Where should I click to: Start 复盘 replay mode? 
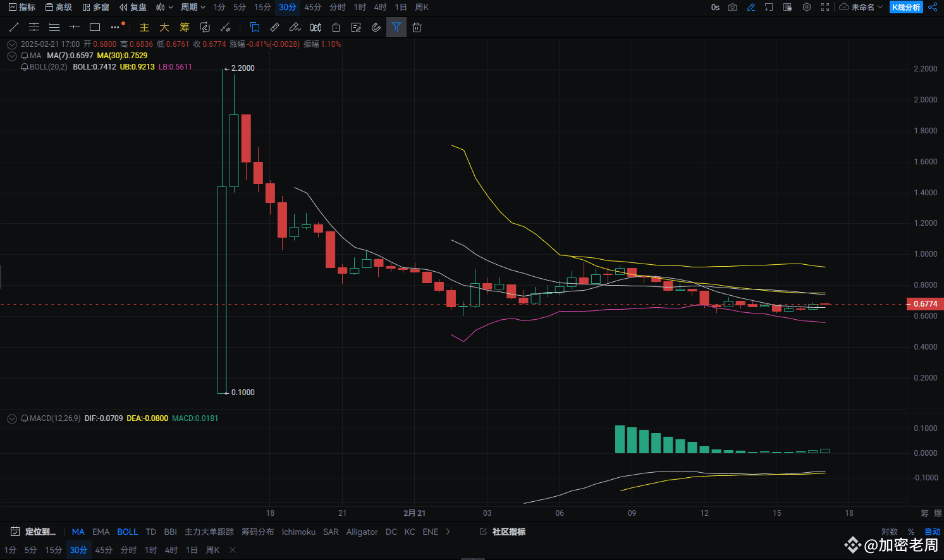pyautogui.click(x=133, y=7)
